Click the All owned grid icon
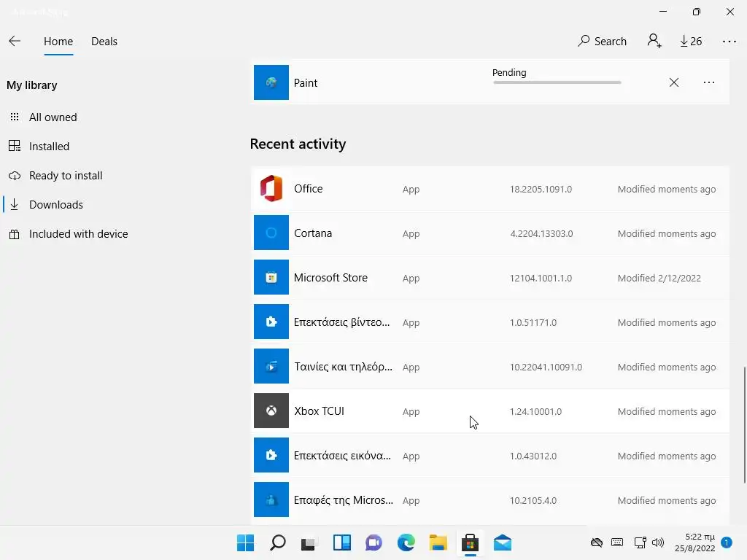Screen dimensions: 747x560 pos(15,117)
